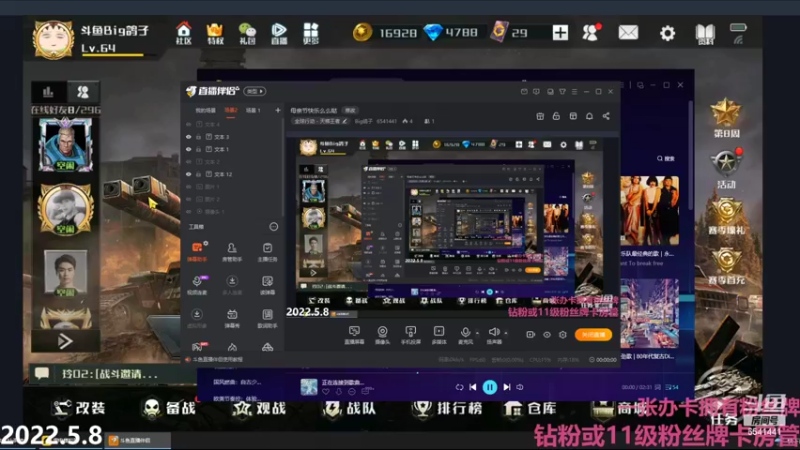This screenshot has height=450, width=800.
Task: Open the 主播任务 tool
Action: click(x=267, y=252)
